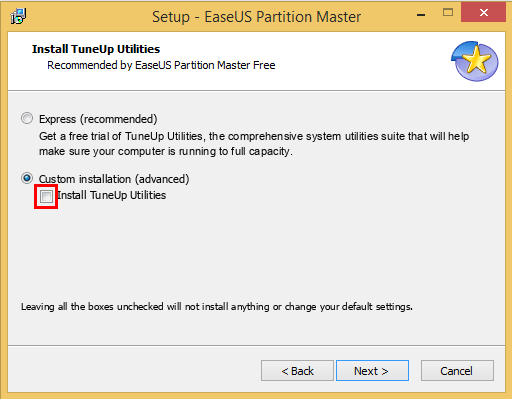Image resolution: width=512 pixels, height=399 pixels.
Task: Click the gold star logo in the header
Action: pos(475,61)
